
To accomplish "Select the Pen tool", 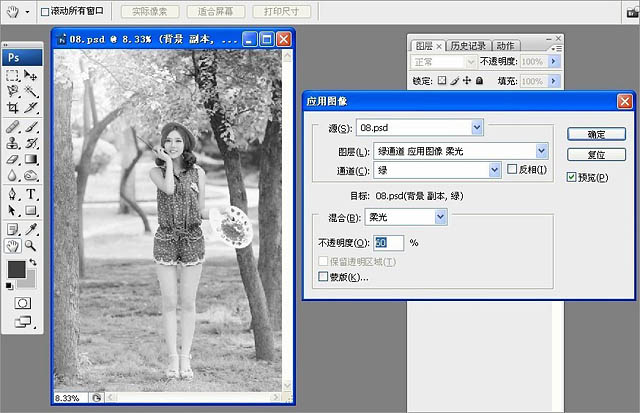I will tap(13, 193).
